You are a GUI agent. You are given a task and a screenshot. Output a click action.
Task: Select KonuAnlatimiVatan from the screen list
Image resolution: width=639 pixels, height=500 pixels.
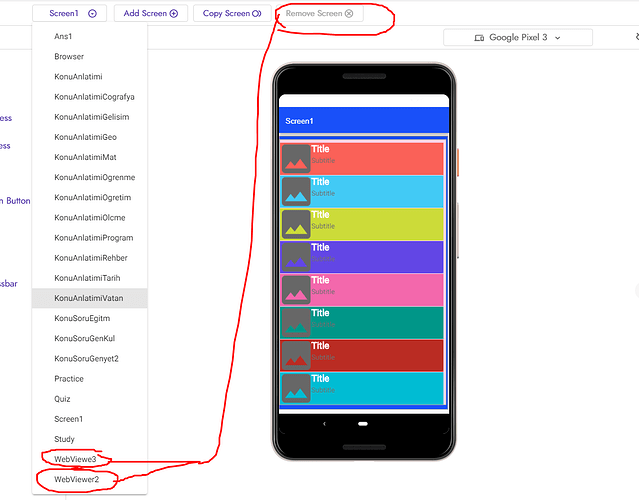click(x=89, y=298)
